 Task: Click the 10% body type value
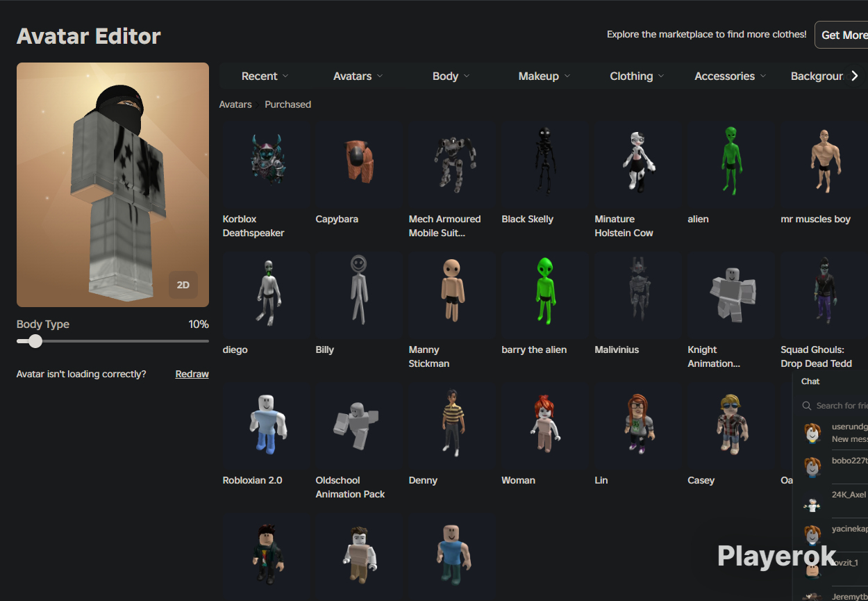click(x=199, y=324)
